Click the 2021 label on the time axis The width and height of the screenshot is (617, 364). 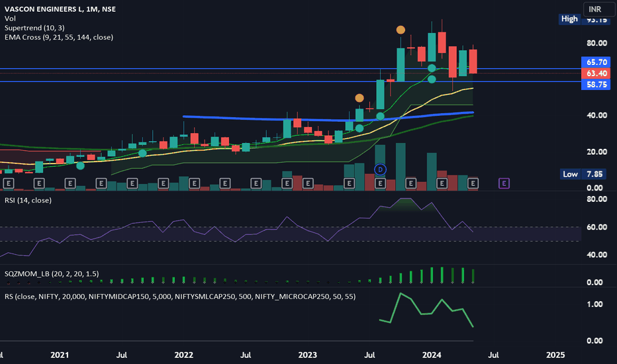click(60, 355)
